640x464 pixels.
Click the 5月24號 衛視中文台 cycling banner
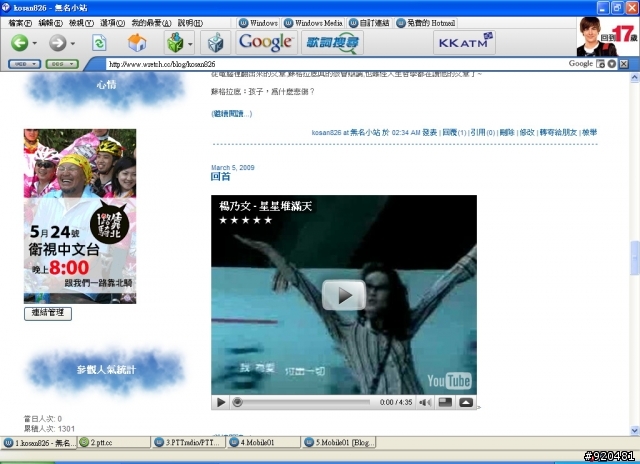(80, 216)
